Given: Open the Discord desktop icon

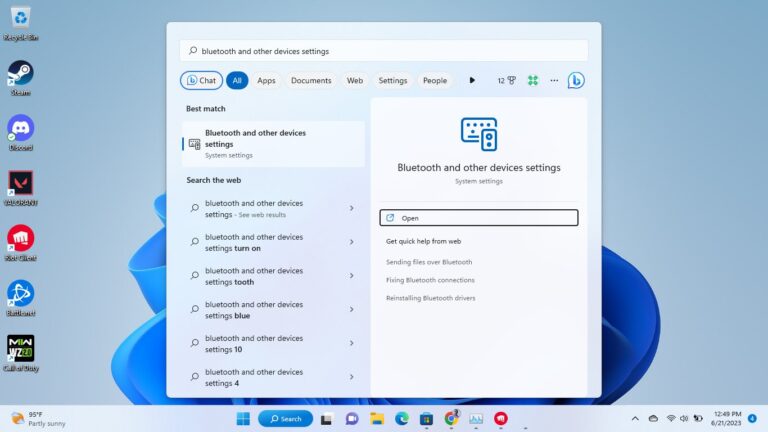Looking at the screenshot, I should (20, 129).
